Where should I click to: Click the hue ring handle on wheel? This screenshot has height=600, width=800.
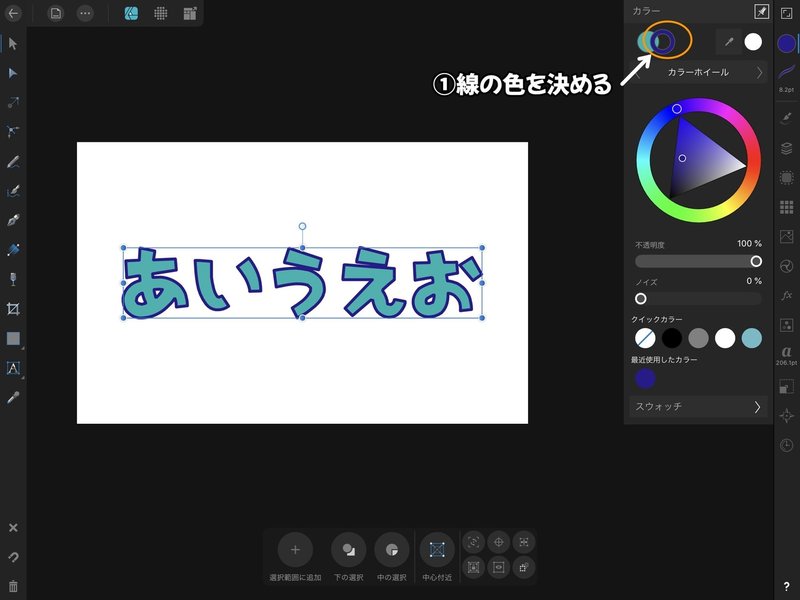677,109
